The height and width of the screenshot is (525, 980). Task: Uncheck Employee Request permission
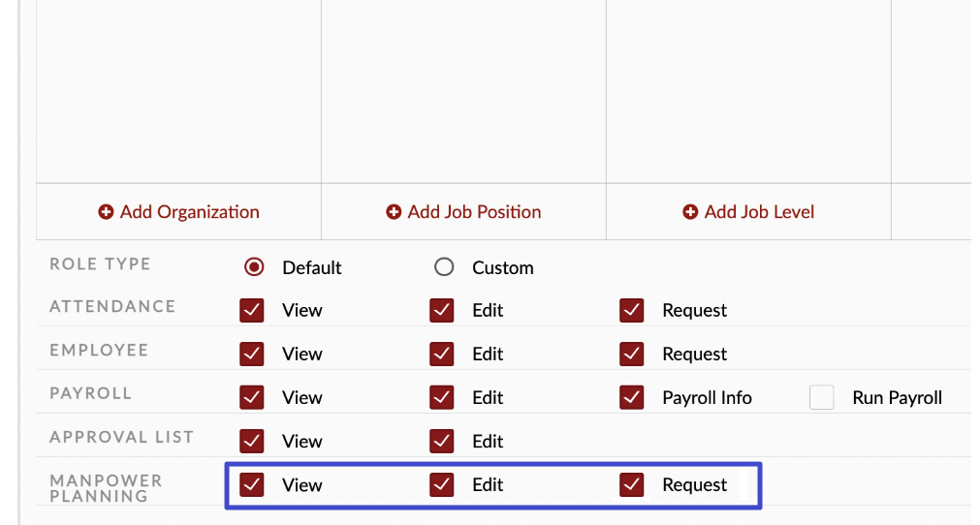(x=632, y=354)
